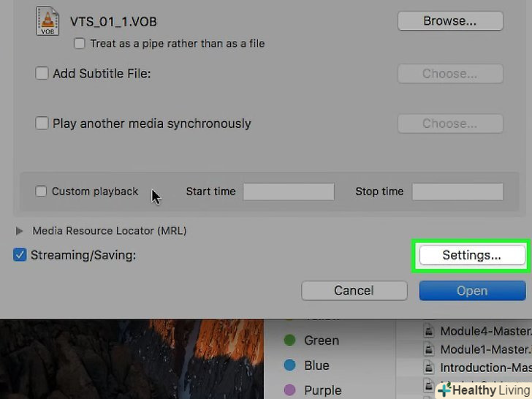Click the Introduction-Master file icon
The image size is (532, 399).
pyautogui.click(x=429, y=368)
